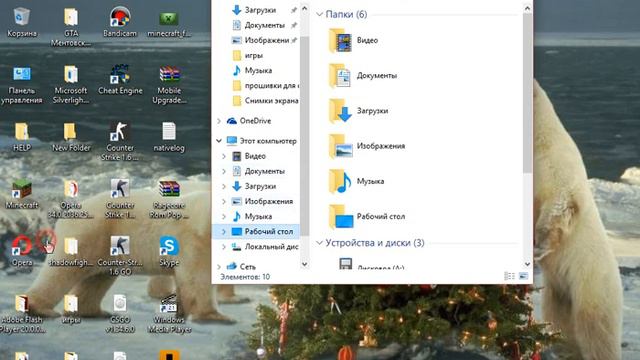Click content pane scroll down arrow
640x360 pixels.
527,264
